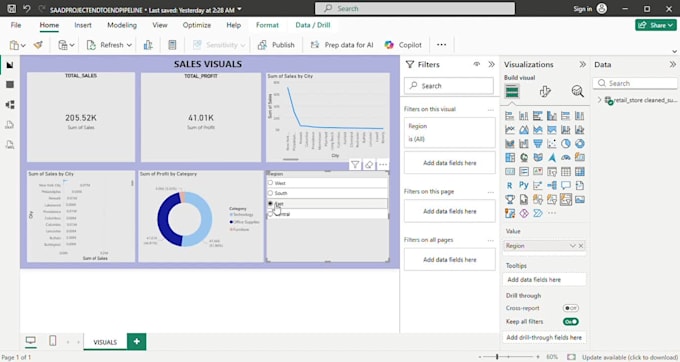Click the Transform data chart icon in ribbon
Viewport: 680px width, 362px height.
pyautogui.click(x=148, y=45)
